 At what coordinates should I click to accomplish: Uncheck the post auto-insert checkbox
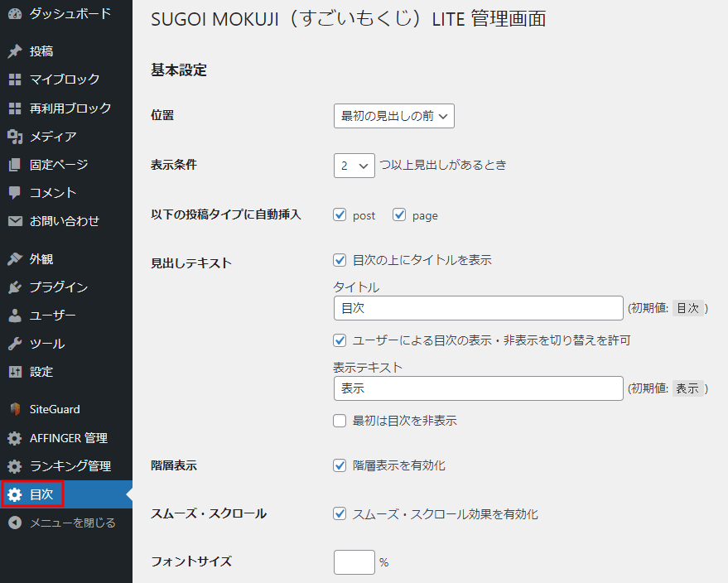(x=340, y=215)
